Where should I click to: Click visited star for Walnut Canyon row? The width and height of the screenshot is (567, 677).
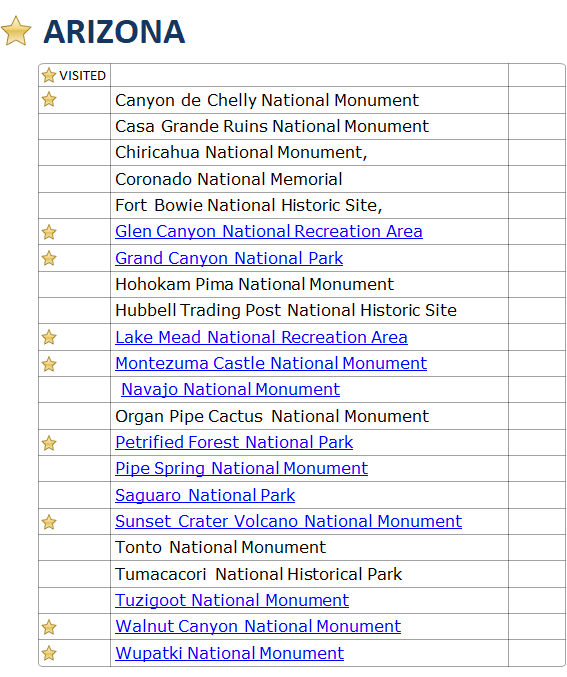[x=49, y=627]
